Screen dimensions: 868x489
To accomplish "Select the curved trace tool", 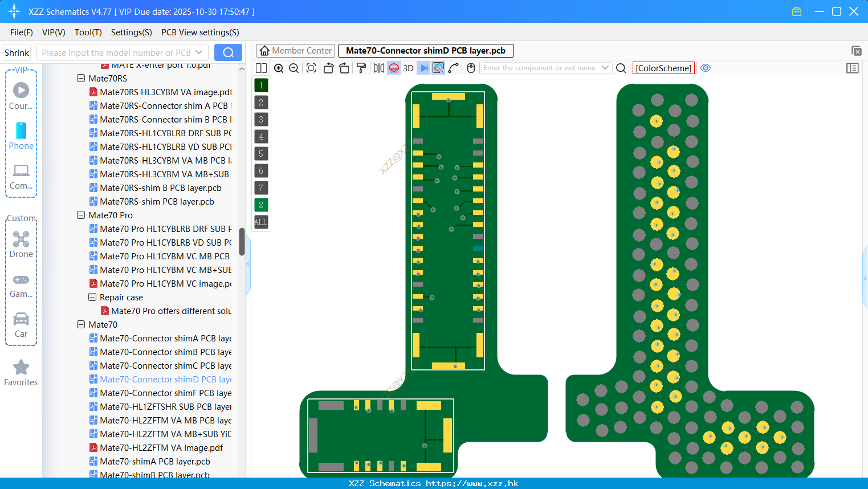I will tap(453, 68).
